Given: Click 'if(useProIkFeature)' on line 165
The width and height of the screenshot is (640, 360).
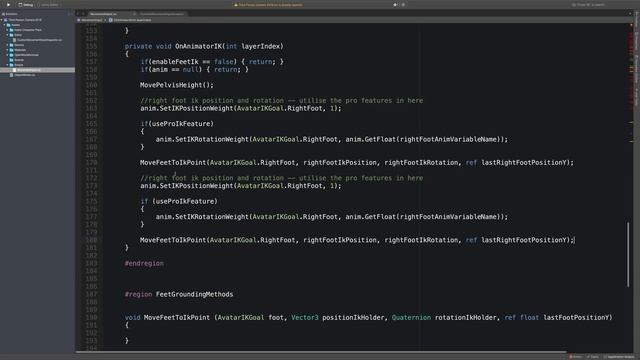Looking at the screenshot, I should pos(177,124).
